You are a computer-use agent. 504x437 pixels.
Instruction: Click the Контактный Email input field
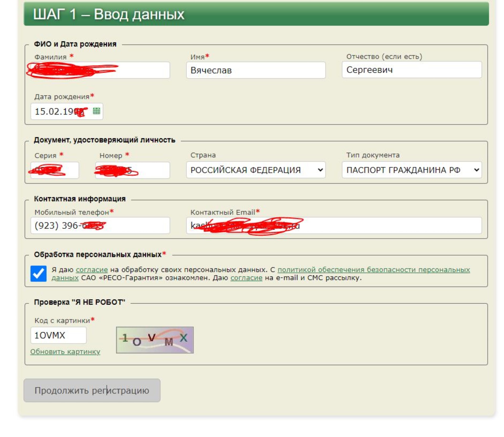coord(334,225)
